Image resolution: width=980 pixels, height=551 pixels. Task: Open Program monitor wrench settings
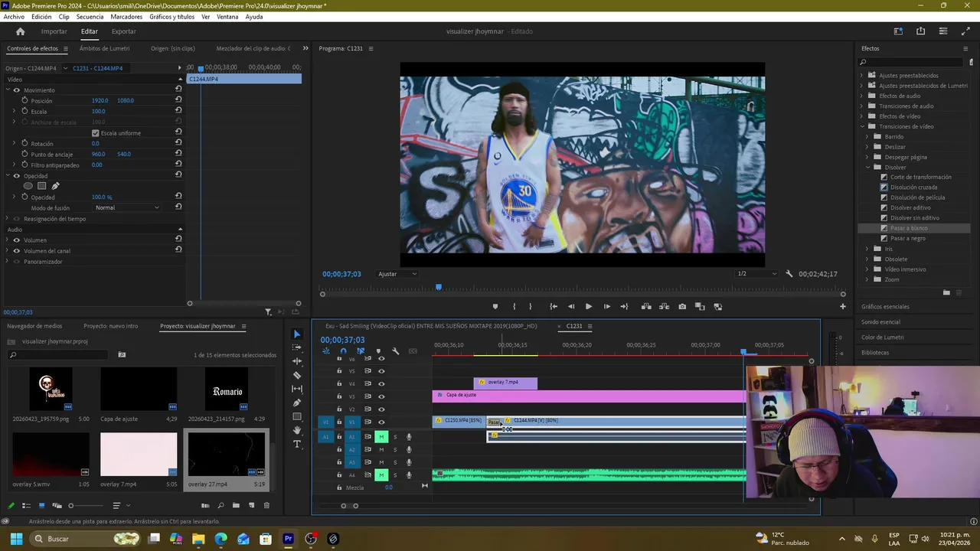tap(789, 274)
